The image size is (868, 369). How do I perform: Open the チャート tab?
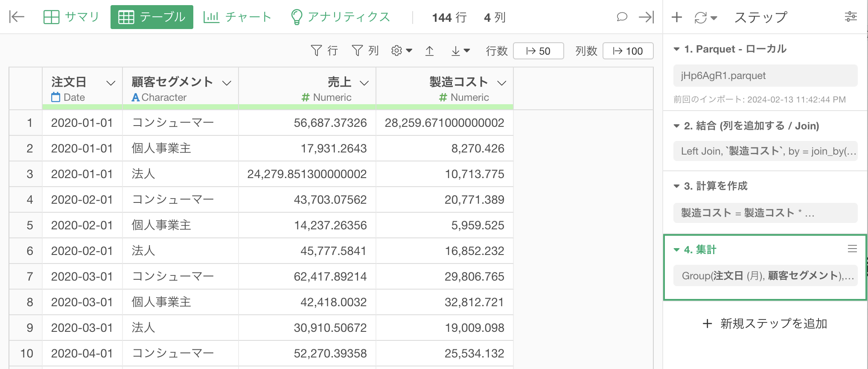pyautogui.click(x=237, y=17)
